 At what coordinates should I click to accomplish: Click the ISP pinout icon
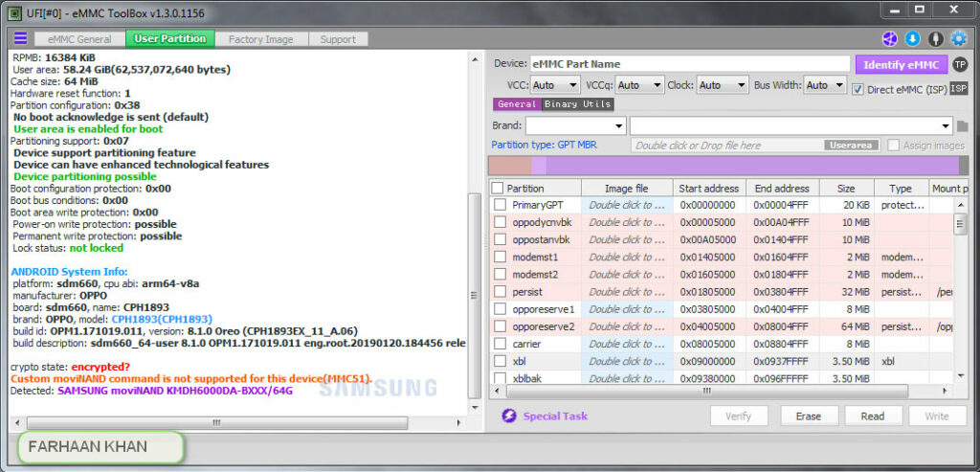[958, 88]
